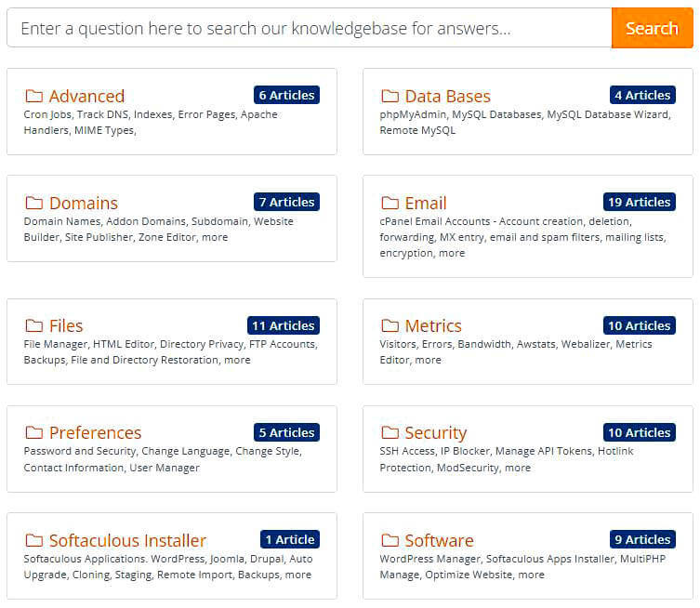Click the 7 Articles badge for Domains
700x608 pixels.
tap(286, 202)
